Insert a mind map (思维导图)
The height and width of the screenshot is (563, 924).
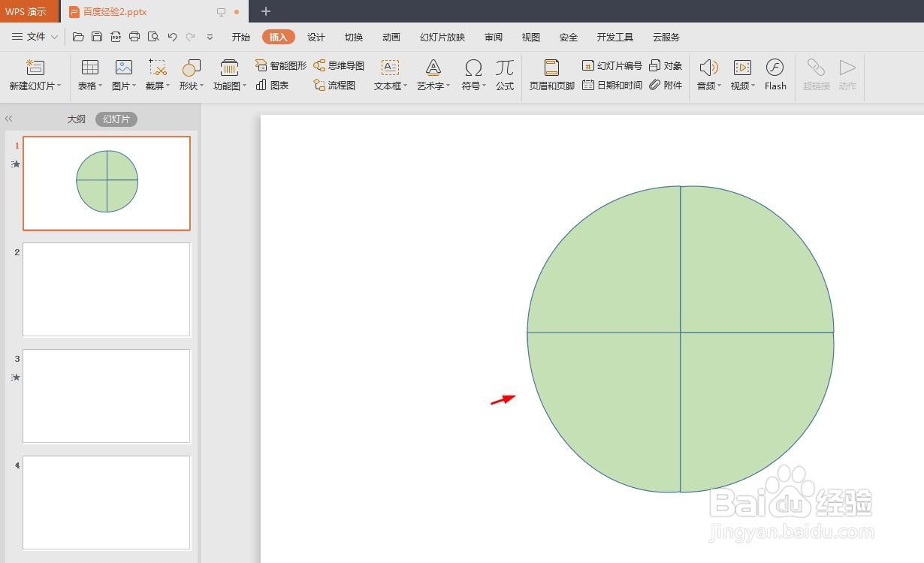tap(339, 65)
